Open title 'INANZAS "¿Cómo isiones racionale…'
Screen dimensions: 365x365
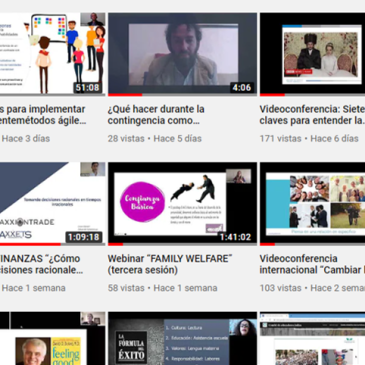click(x=41, y=264)
